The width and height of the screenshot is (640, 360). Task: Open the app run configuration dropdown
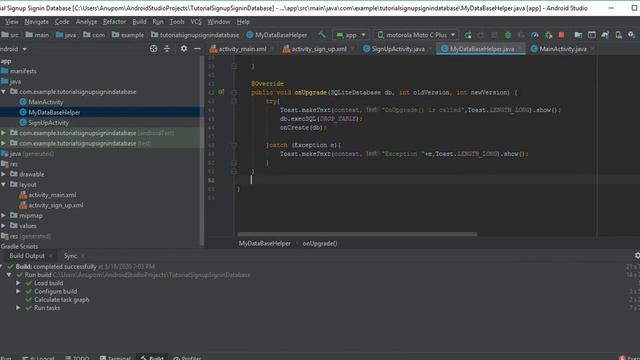pos(351,35)
